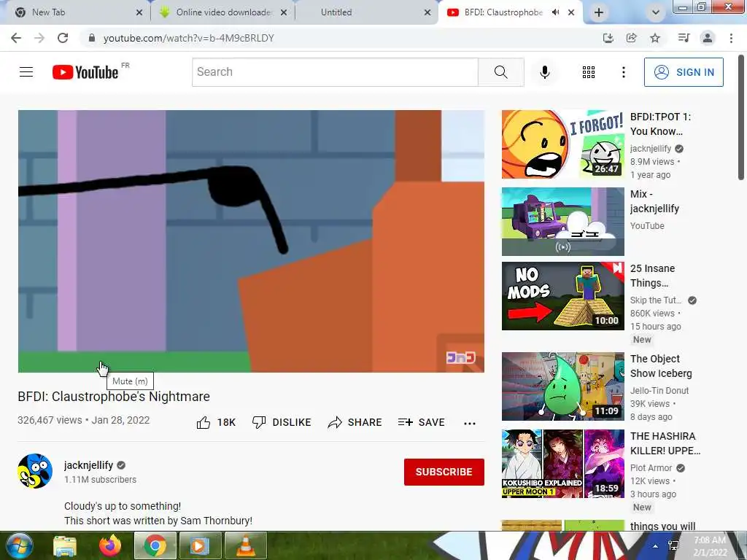Open a new tab with plus button
This screenshot has height=560, width=747.
[x=599, y=12]
